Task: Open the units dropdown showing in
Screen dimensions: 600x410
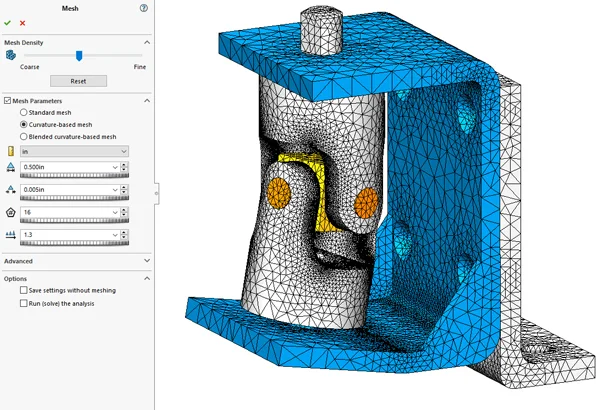Action: tap(74, 151)
